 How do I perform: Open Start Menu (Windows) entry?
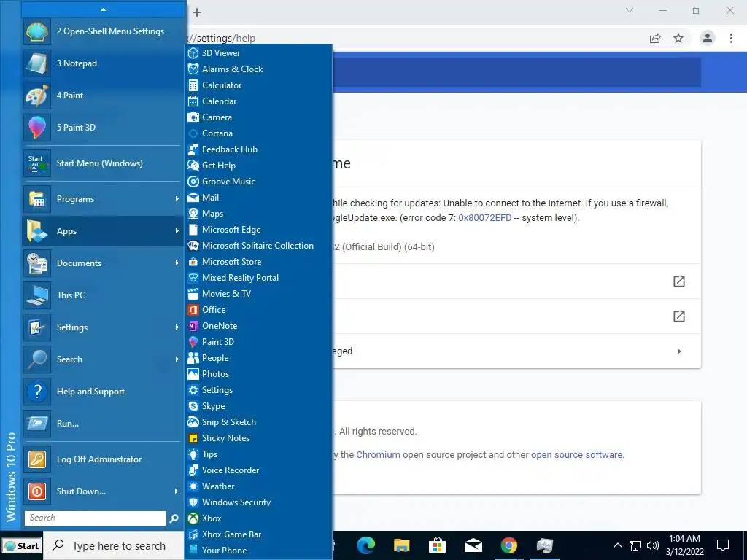(103, 163)
